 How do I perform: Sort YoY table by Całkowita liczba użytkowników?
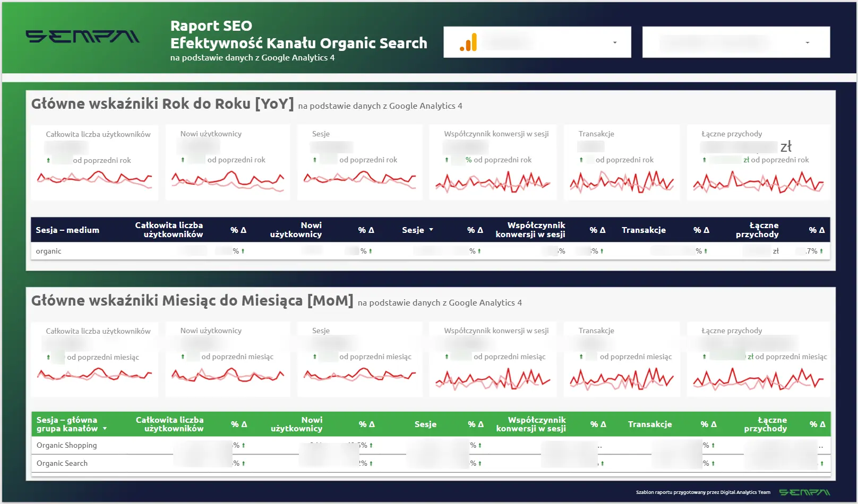(x=169, y=230)
